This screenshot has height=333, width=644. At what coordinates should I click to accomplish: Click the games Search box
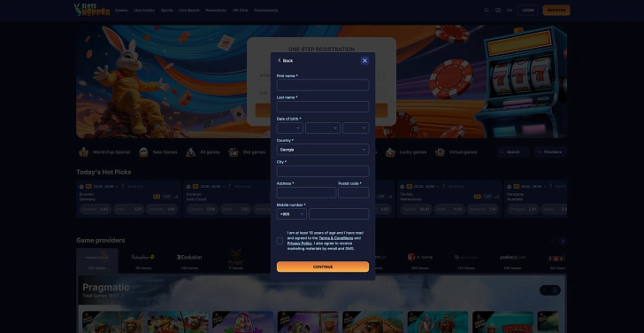coord(513,152)
